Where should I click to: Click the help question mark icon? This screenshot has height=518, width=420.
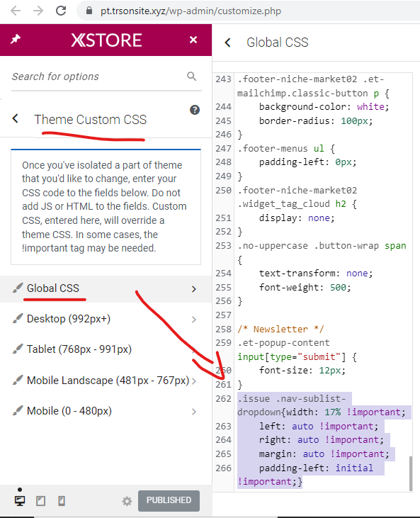coord(195,110)
